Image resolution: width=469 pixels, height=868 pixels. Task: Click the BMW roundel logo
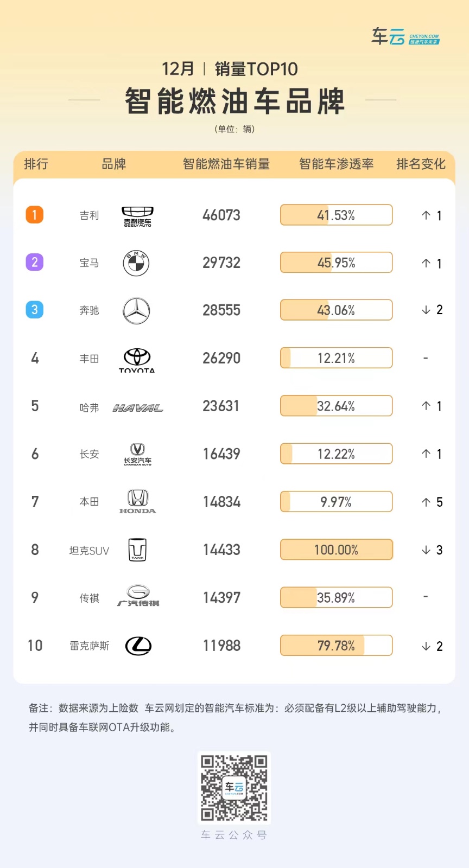click(x=136, y=263)
